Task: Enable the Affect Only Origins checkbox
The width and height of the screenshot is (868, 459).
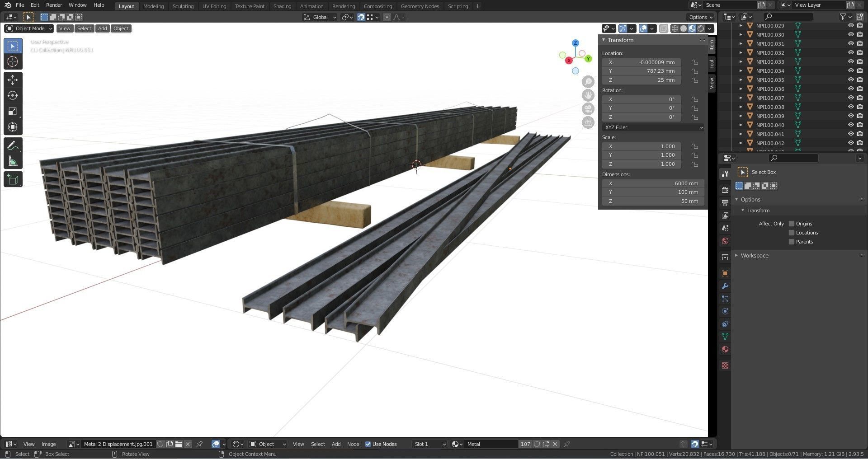Action: [x=792, y=224]
